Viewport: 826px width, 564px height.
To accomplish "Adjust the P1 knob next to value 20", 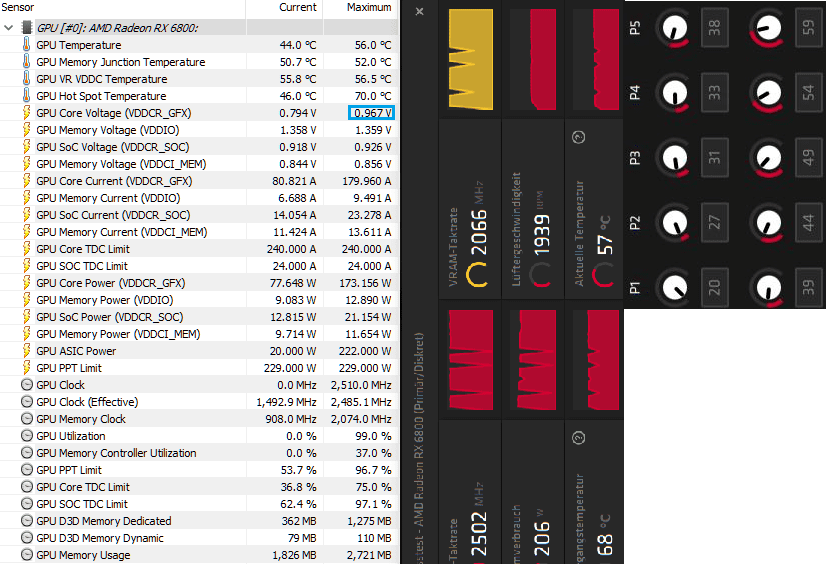I will click(674, 288).
